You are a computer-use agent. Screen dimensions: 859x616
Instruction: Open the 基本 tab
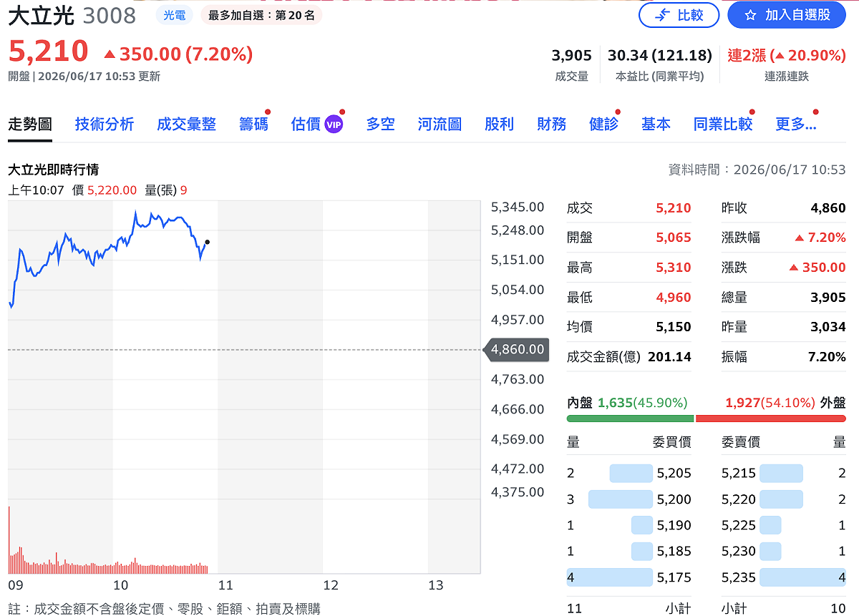656,124
